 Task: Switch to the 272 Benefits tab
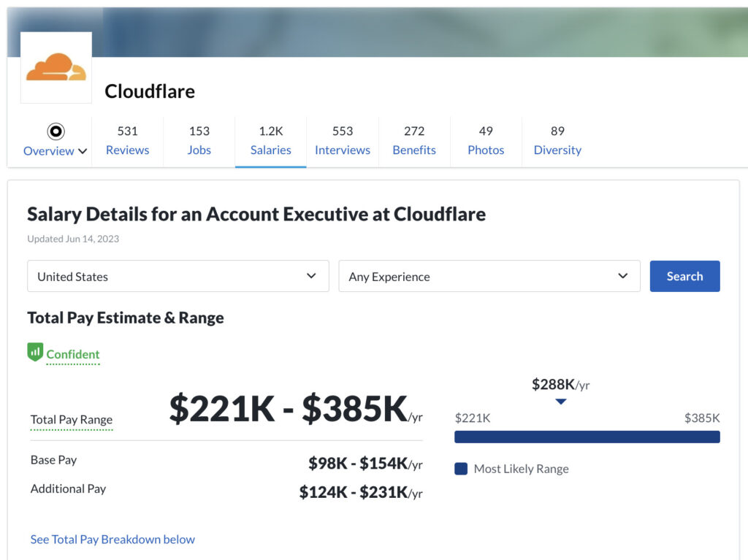pyautogui.click(x=414, y=140)
